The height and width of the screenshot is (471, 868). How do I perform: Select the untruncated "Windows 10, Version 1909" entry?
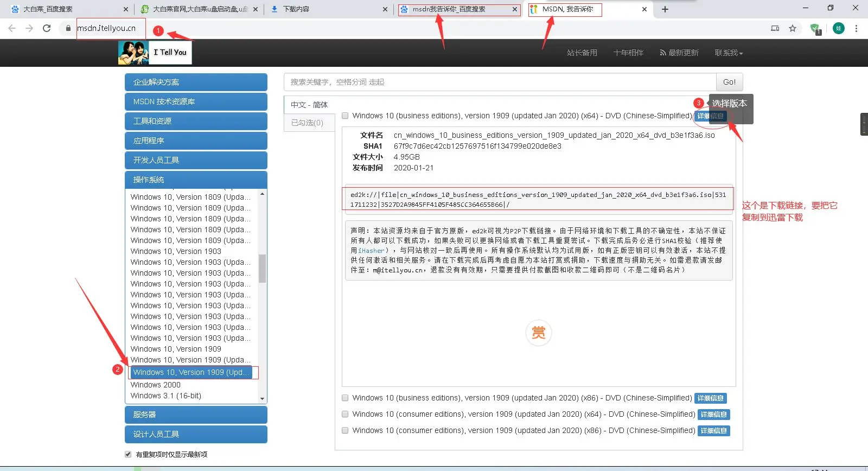pos(176,349)
